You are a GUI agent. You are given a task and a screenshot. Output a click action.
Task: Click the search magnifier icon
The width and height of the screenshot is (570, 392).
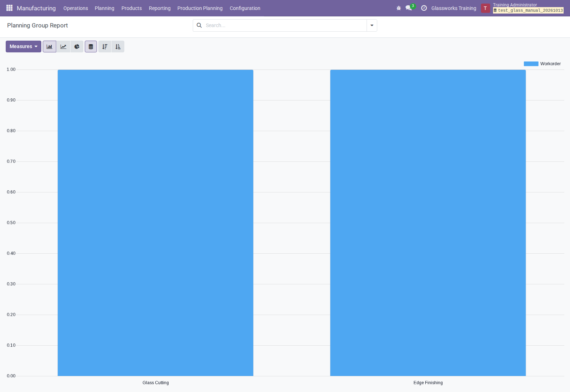point(199,25)
